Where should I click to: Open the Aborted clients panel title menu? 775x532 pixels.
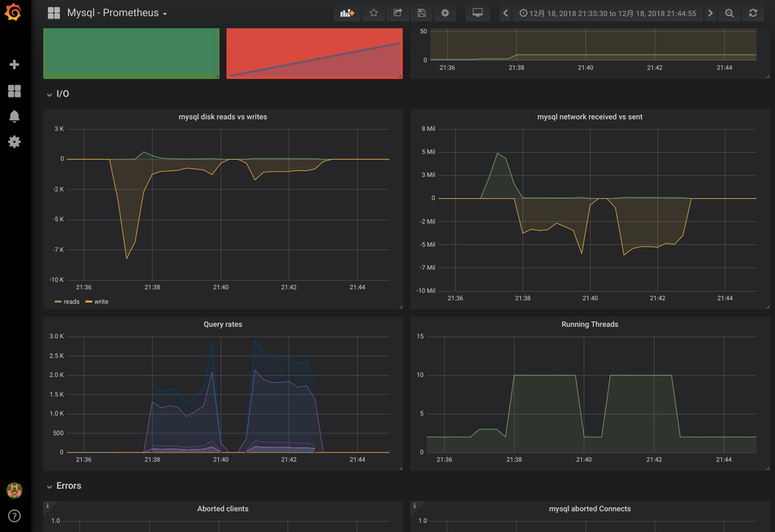[223, 509]
